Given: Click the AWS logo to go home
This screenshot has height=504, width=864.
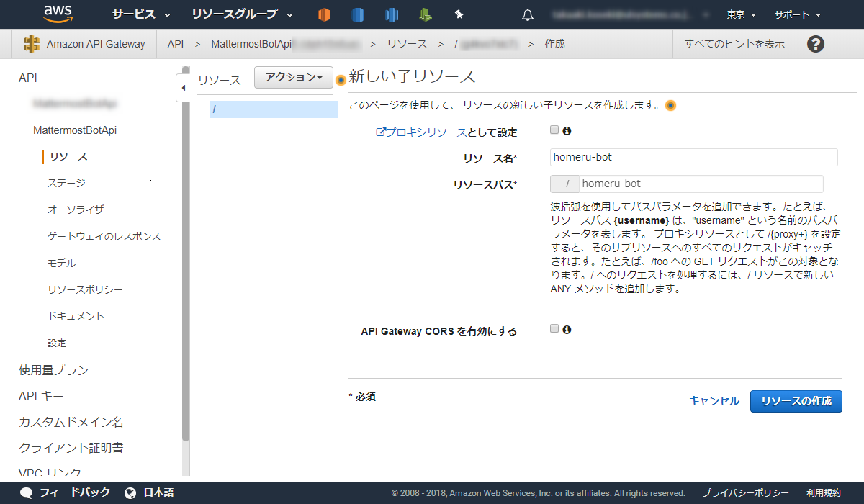Looking at the screenshot, I should [x=58, y=14].
